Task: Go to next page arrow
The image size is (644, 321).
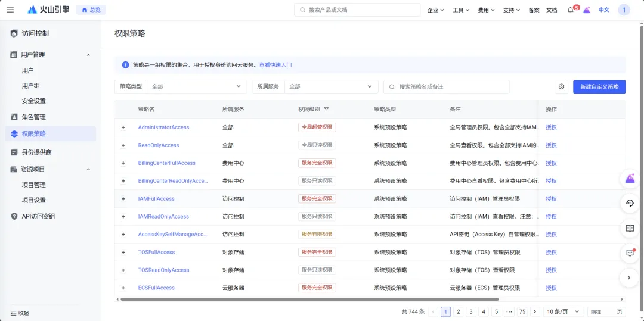Action: point(535,312)
